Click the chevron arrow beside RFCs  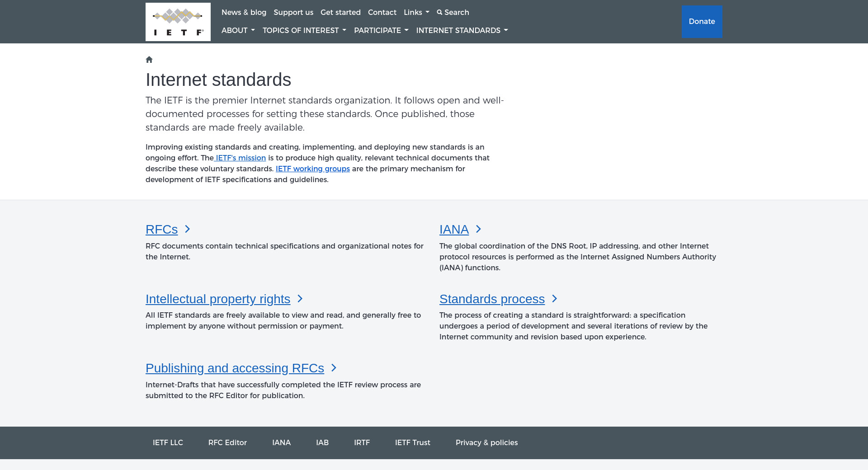(187, 229)
